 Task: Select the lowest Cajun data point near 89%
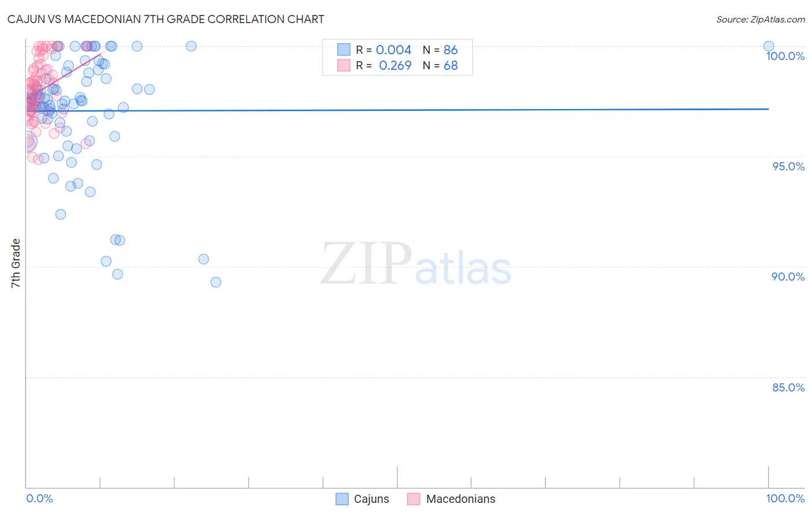click(x=216, y=282)
